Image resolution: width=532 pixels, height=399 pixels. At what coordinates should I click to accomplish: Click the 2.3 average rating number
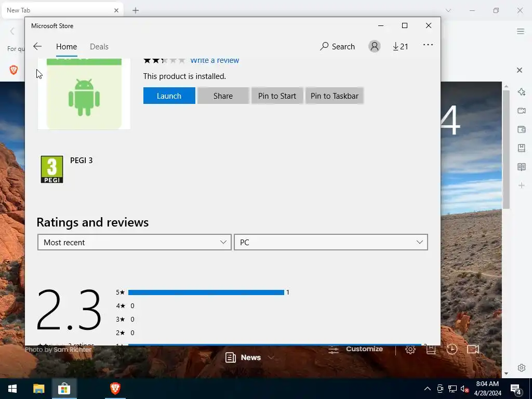click(69, 309)
